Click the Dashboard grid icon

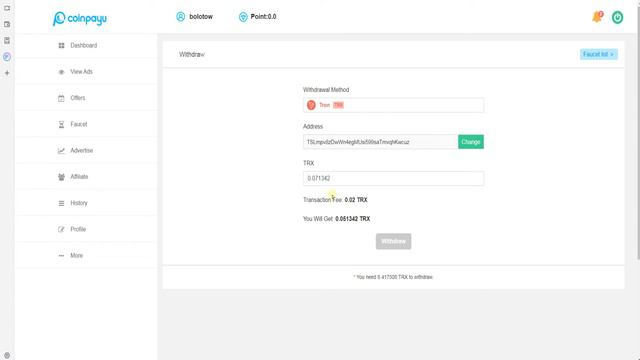[61, 45]
